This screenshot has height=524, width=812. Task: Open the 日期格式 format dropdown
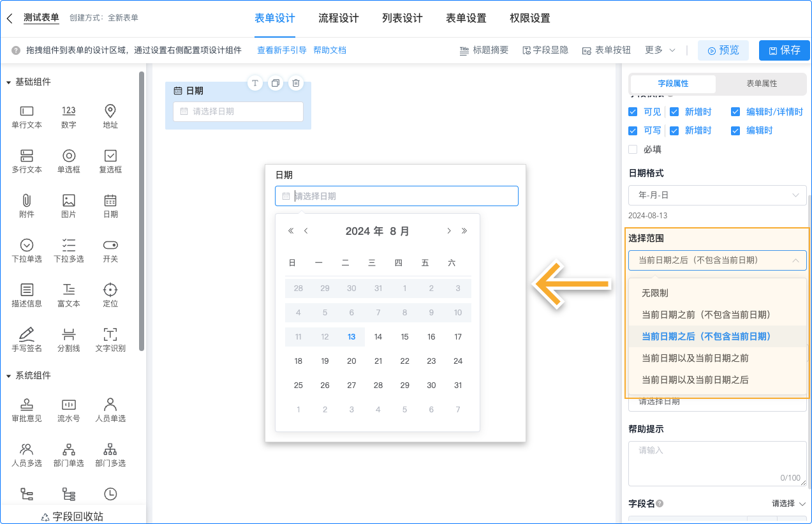[717, 195]
